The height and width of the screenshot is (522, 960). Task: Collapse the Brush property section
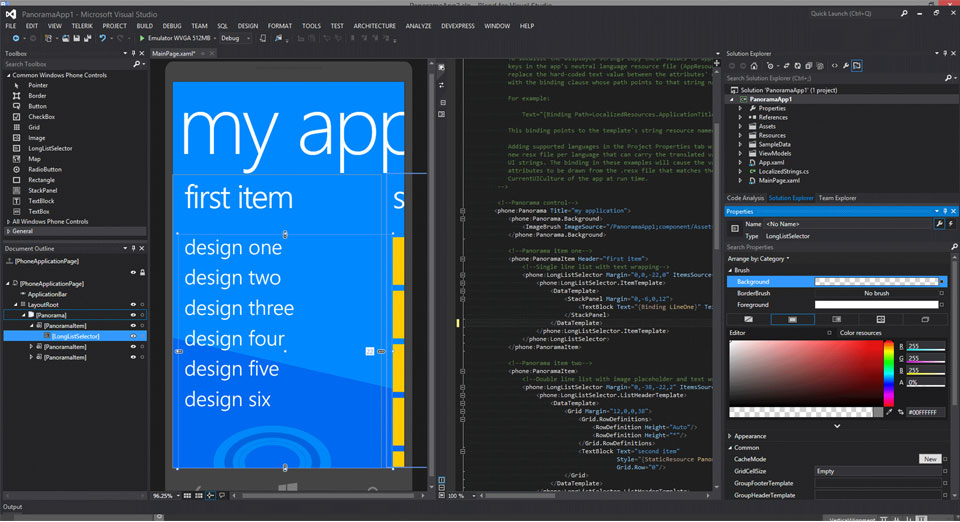pyautogui.click(x=730, y=270)
